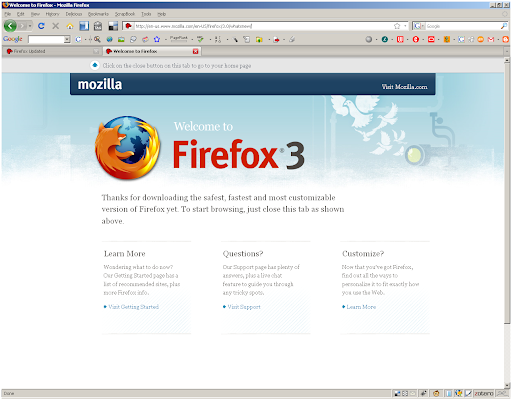This screenshot has width=512, height=399.
Task: Click the site favicon in the address bar
Action: point(128,26)
